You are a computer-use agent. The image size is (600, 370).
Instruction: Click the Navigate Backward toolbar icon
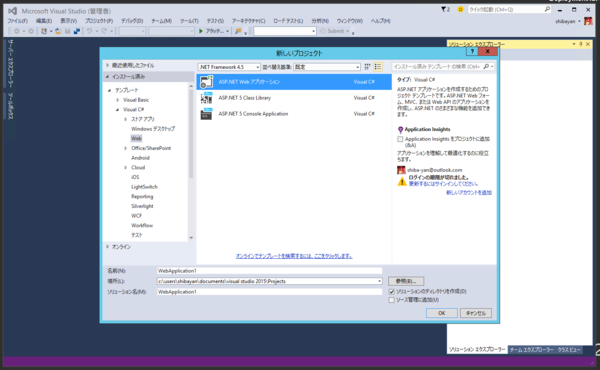[x=16, y=31]
